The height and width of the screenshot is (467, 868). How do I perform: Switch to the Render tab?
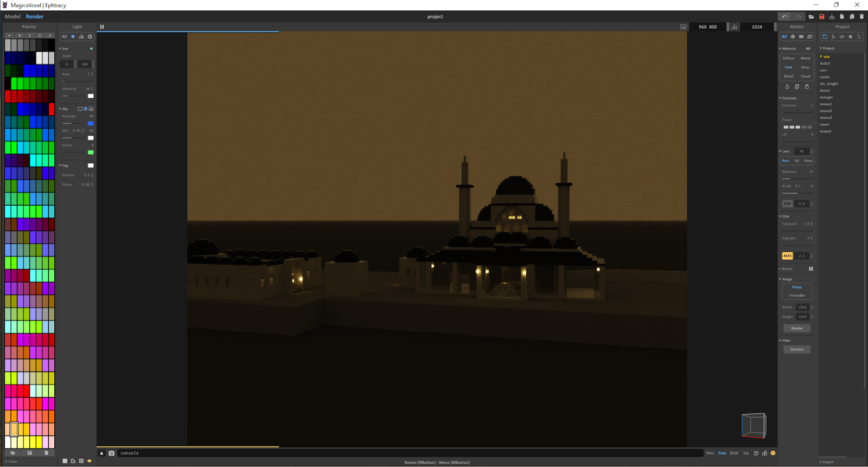[35, 17]
